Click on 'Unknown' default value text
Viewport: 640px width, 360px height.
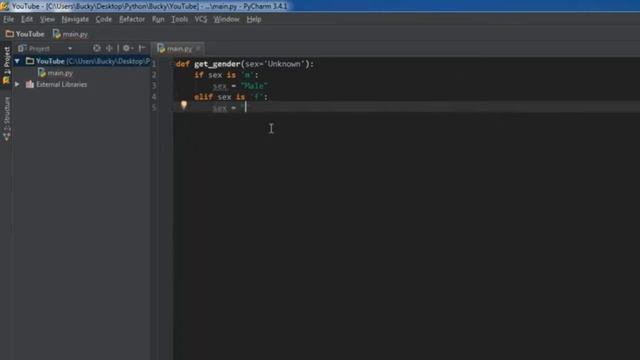point(284,64)
